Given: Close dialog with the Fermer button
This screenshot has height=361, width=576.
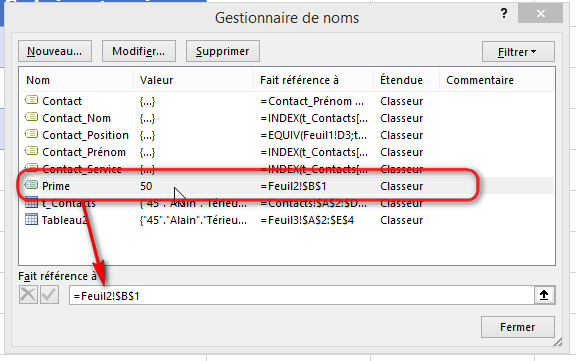Looking at the screenshot, I should (x=518, y=327).
